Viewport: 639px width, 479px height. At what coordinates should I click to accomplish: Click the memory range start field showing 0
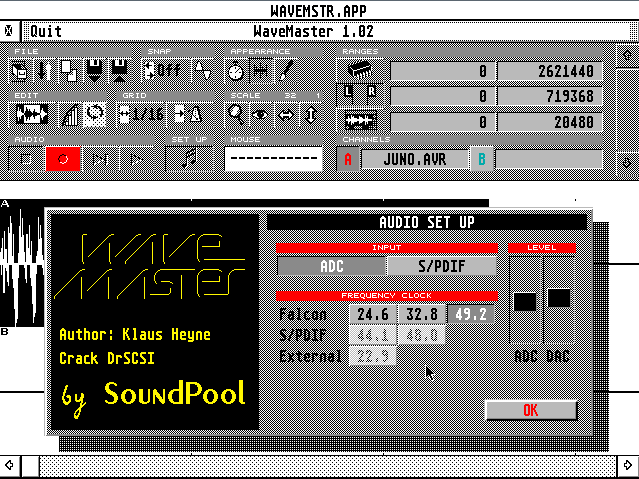point(443,71)
